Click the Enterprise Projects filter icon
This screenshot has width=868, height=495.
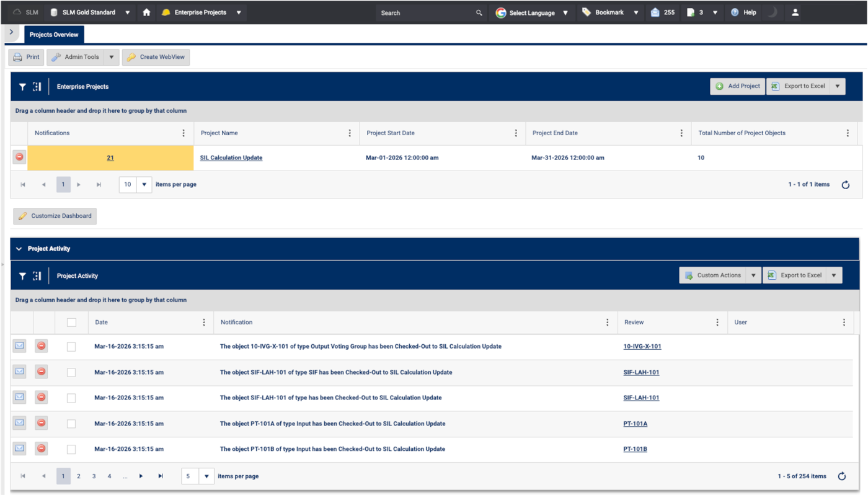(22, 87)
